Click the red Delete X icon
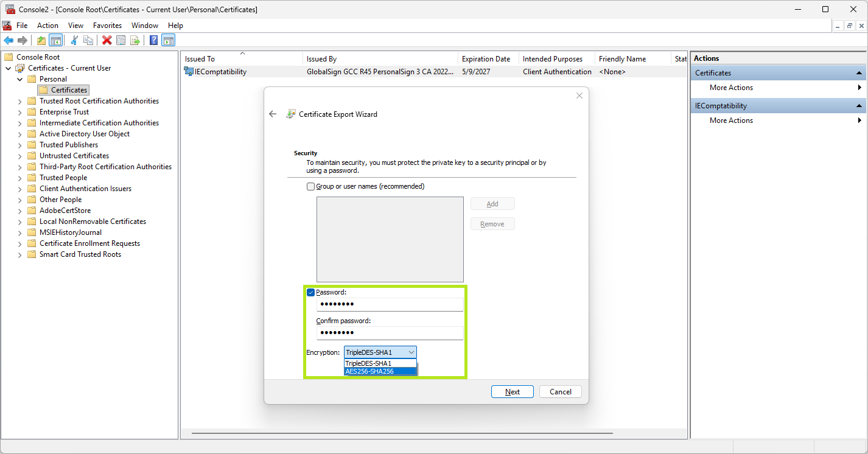Viewport: 868px width, 454px height. pyautogui.click(x=107, y=40)
